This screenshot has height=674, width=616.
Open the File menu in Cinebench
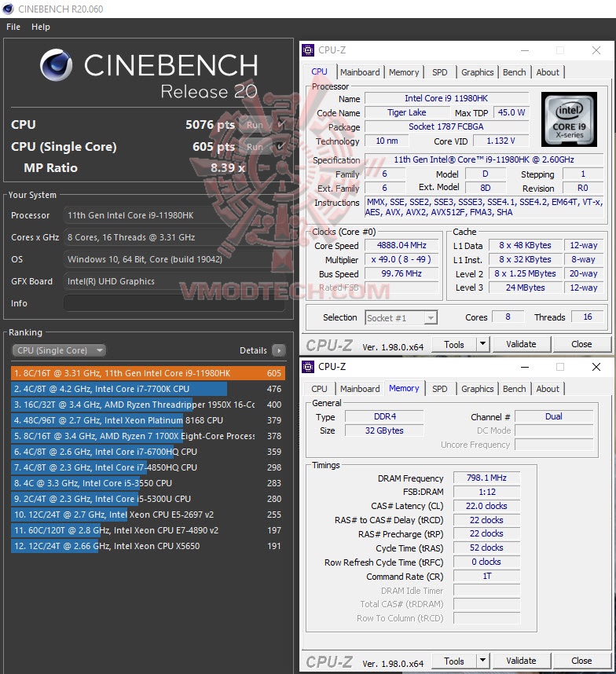[13, 27]
